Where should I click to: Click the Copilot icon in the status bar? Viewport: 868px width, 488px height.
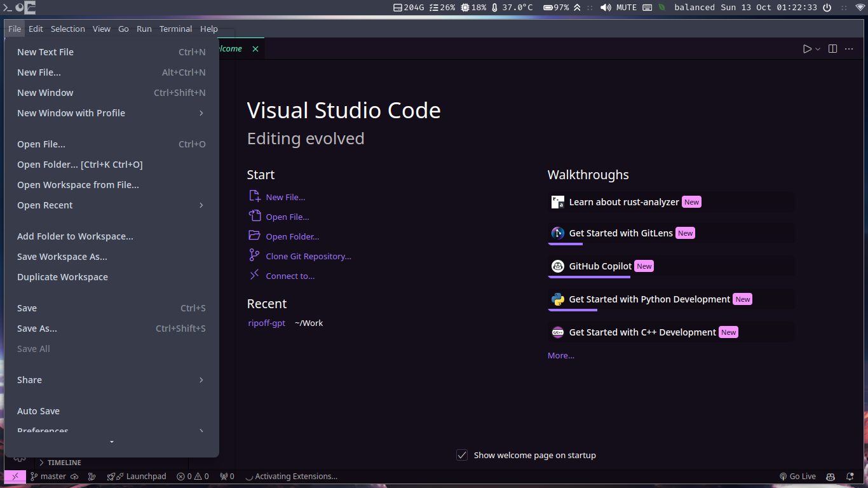[x=831, y=477]
